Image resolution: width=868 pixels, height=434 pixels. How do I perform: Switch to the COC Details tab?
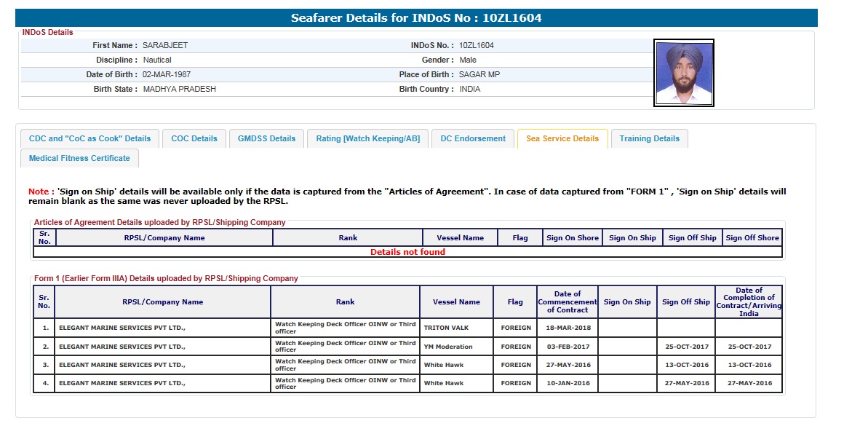coord(194,138)
